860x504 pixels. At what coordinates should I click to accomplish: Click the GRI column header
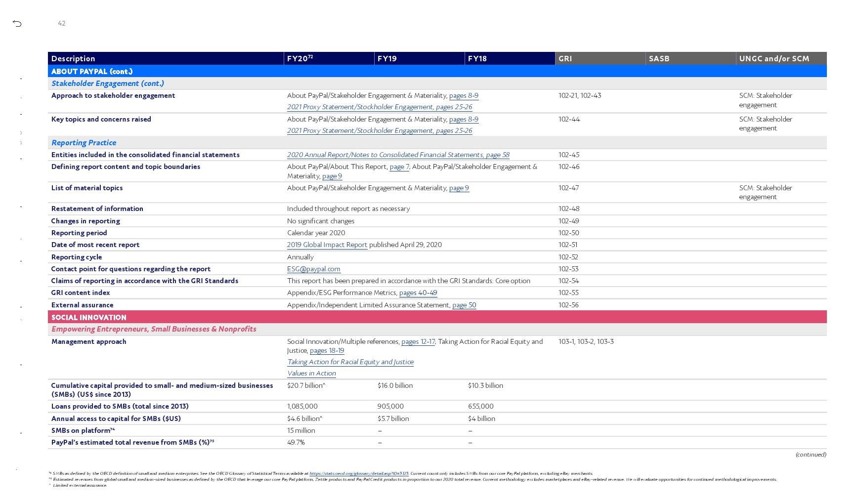click(601, 58)
